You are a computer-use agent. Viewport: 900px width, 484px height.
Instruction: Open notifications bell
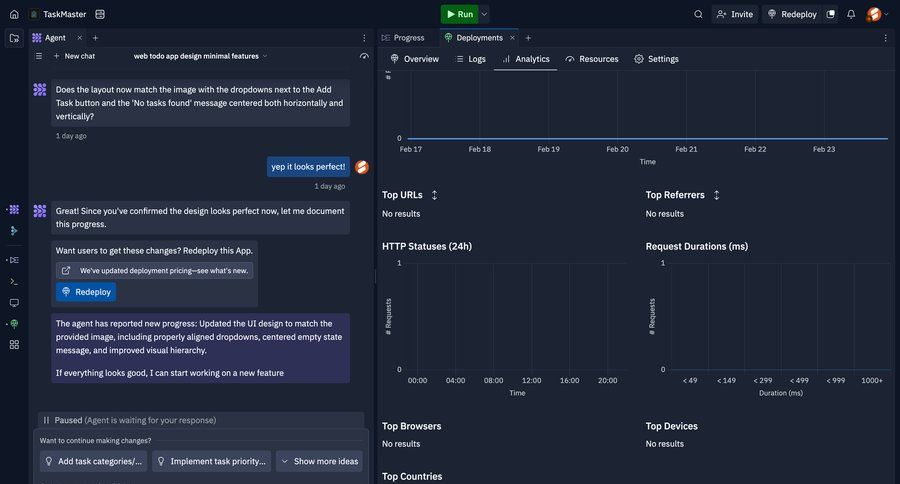tap(851, 14)
